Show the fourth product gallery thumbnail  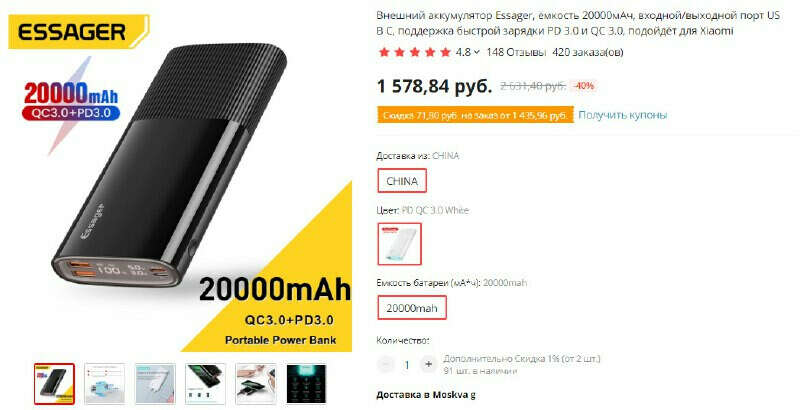(205, 384)
